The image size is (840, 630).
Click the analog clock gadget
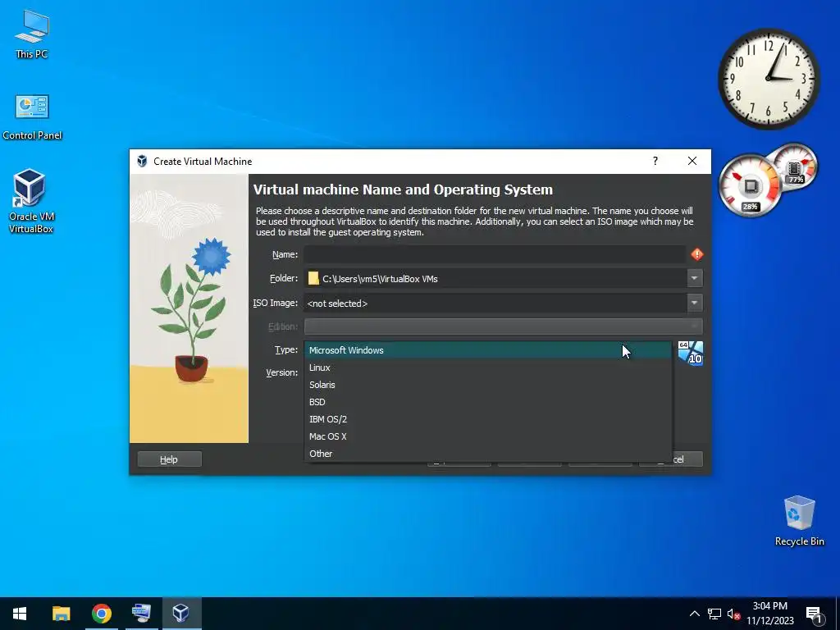tap(769, 79)
